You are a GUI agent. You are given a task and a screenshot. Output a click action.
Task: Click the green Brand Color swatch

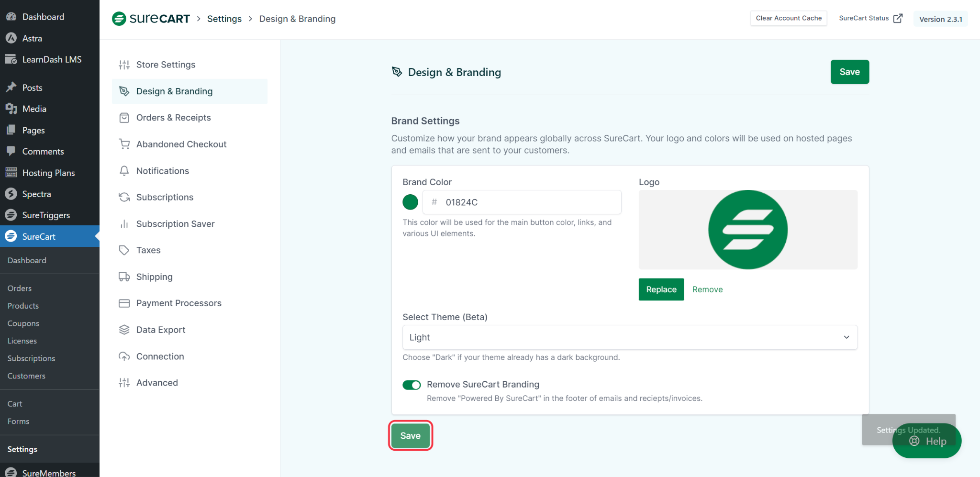pyautogui.click(x=410, y=202)
